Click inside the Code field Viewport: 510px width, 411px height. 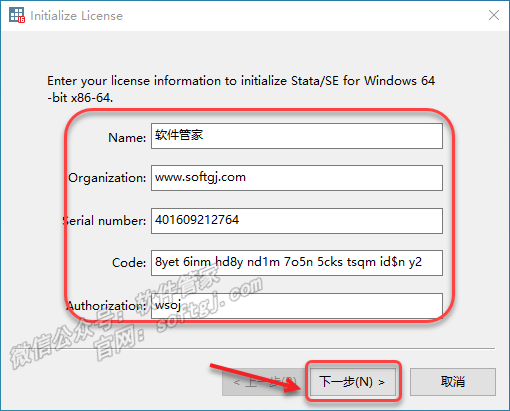tap(297, 263)
